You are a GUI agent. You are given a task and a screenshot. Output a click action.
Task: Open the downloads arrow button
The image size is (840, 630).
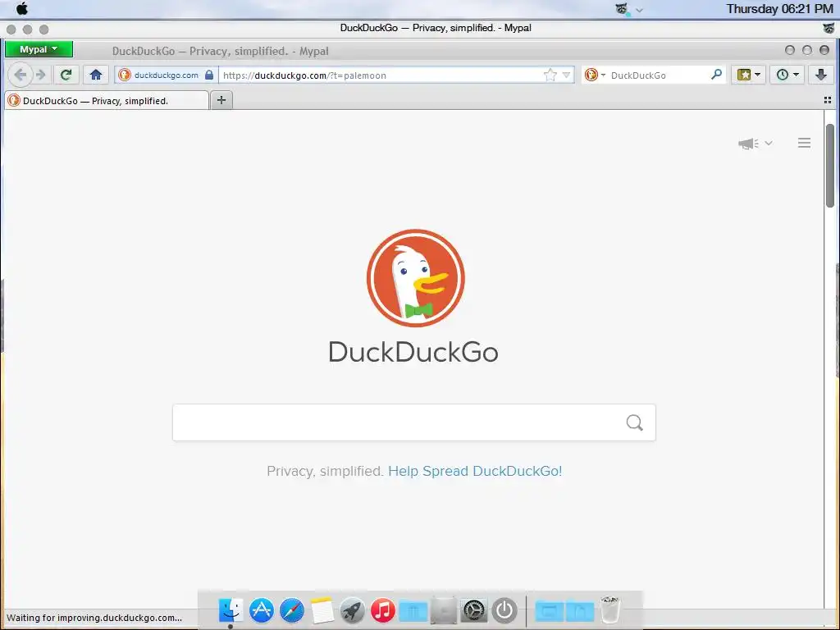pyautogui.click(x=820, y=75)
